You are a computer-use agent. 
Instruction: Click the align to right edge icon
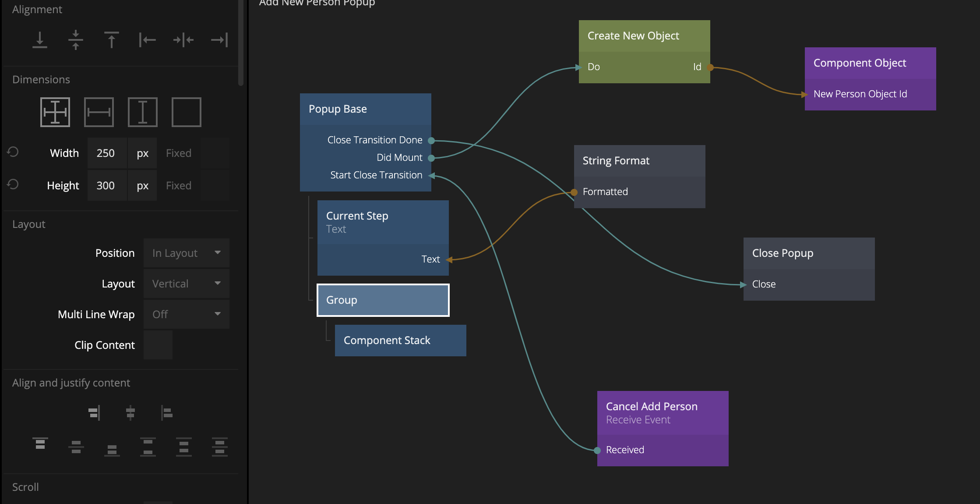point(219,40)
